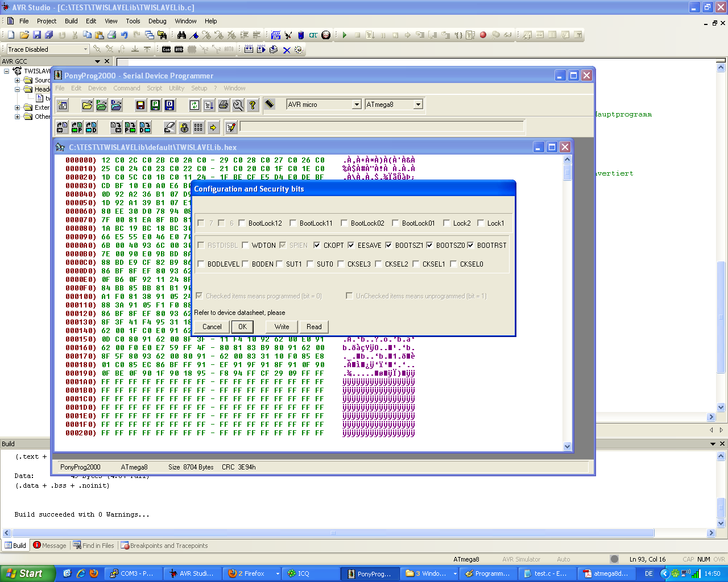
Task: Toggle the CKSEL0 fuse checkbox
Action: [453, 264]
